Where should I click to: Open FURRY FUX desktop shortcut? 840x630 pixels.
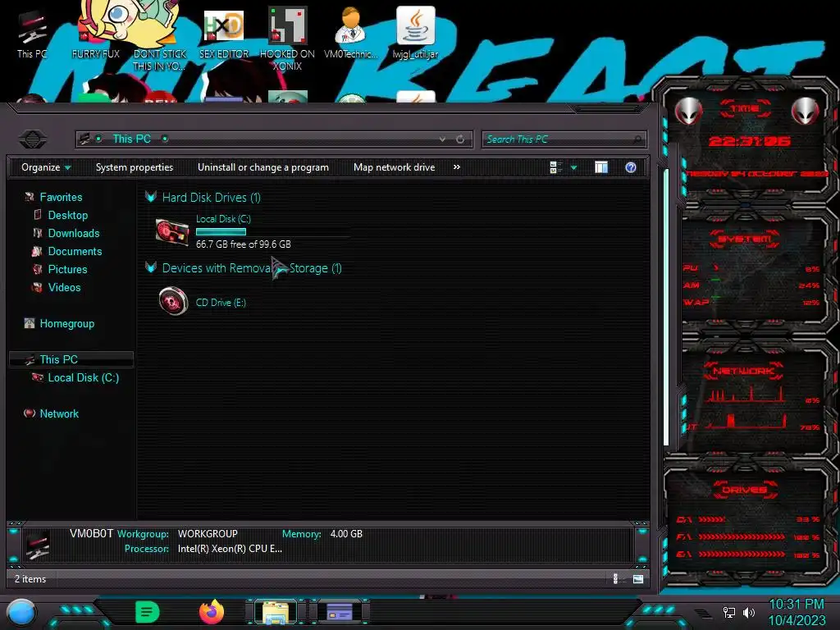click(x=95, y=32)
